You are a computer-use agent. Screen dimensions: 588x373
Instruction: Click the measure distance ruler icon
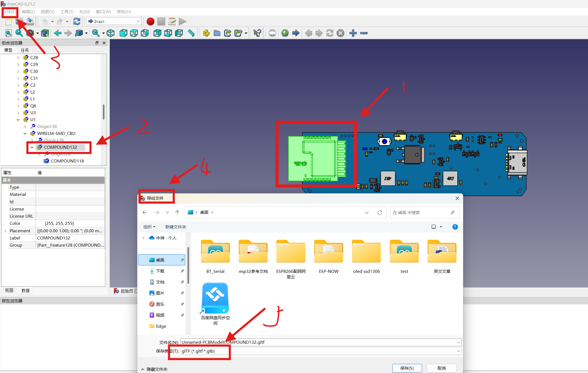coord(191,33)
